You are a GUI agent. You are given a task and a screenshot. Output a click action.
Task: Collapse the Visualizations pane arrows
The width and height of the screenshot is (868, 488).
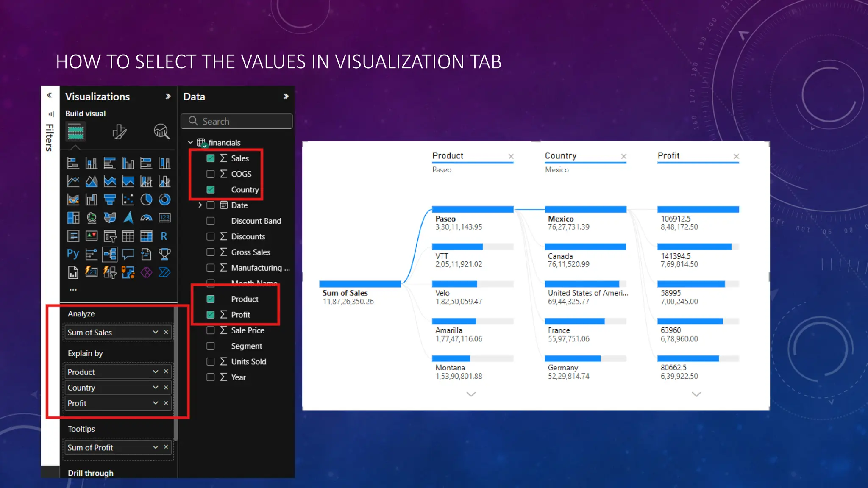point(168,97)
